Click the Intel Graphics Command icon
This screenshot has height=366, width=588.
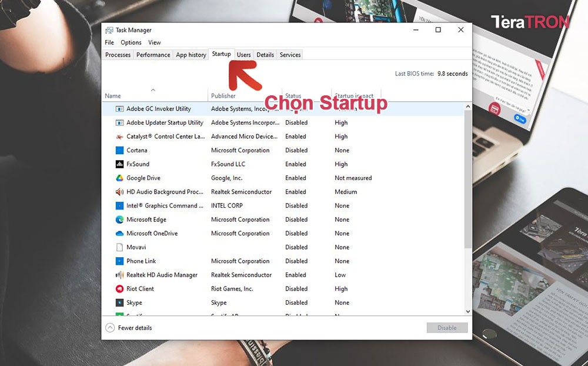[119, 206]
